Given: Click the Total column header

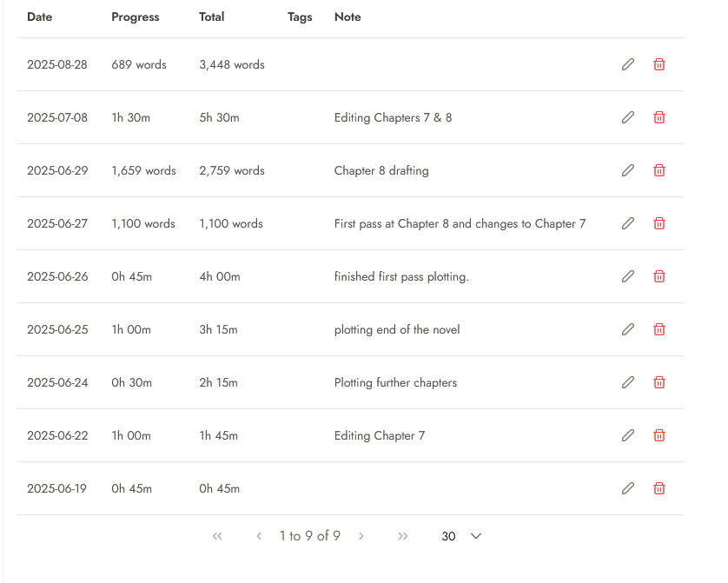Looking at the screenshot, I should pyautogui.click(x=212, y=17).
